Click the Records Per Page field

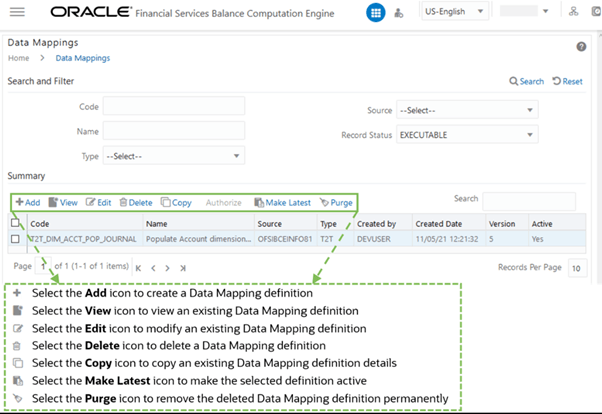577,268
